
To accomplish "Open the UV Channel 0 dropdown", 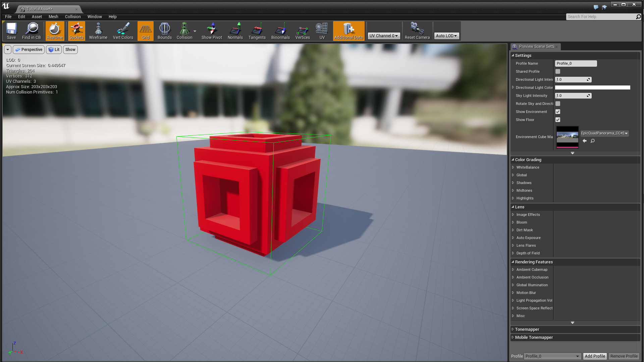I will pos(384,36).
